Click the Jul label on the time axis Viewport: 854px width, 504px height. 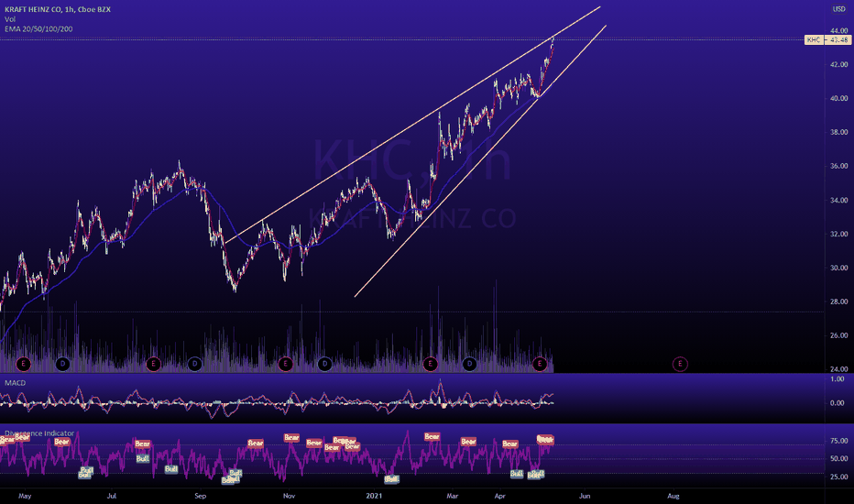[x=112, y=496]
